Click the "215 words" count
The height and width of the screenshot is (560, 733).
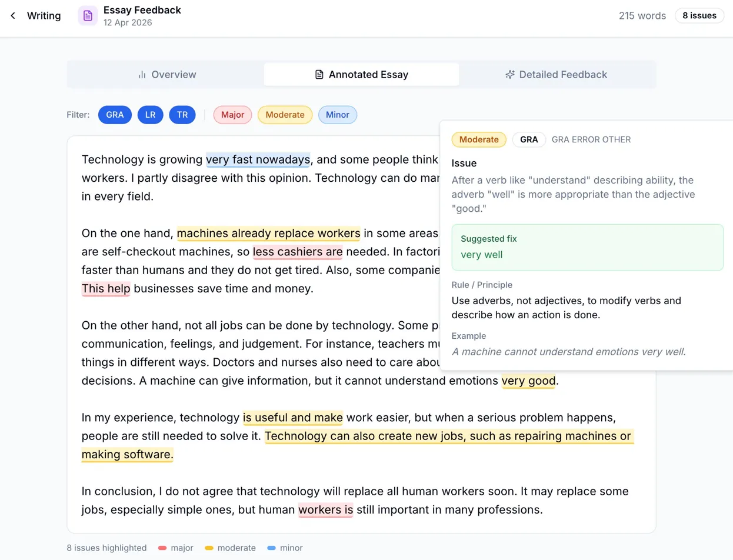tap(642, 16)
